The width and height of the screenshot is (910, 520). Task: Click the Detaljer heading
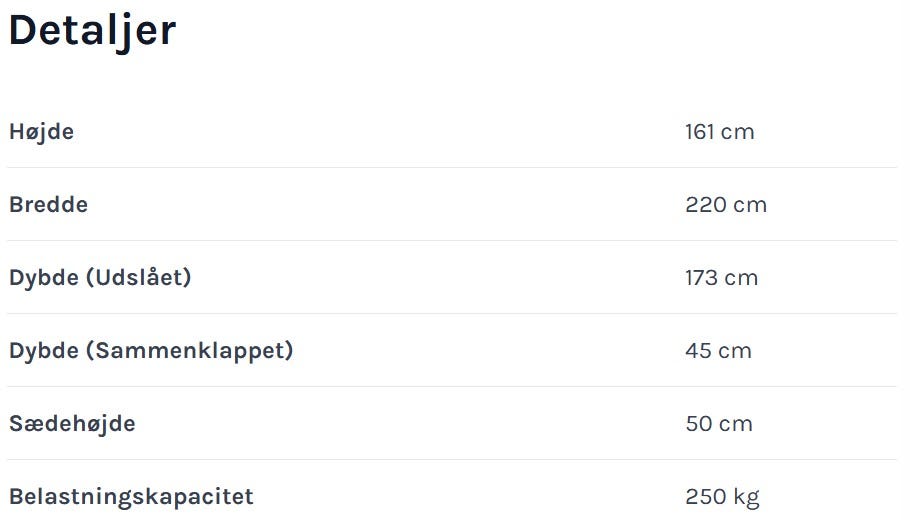tap(92, 31)
